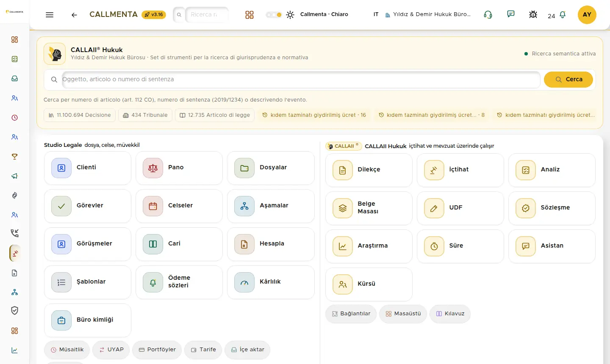Open the line chart icon in the sidebar
This screenshot has width=610, height=364.
15,350
